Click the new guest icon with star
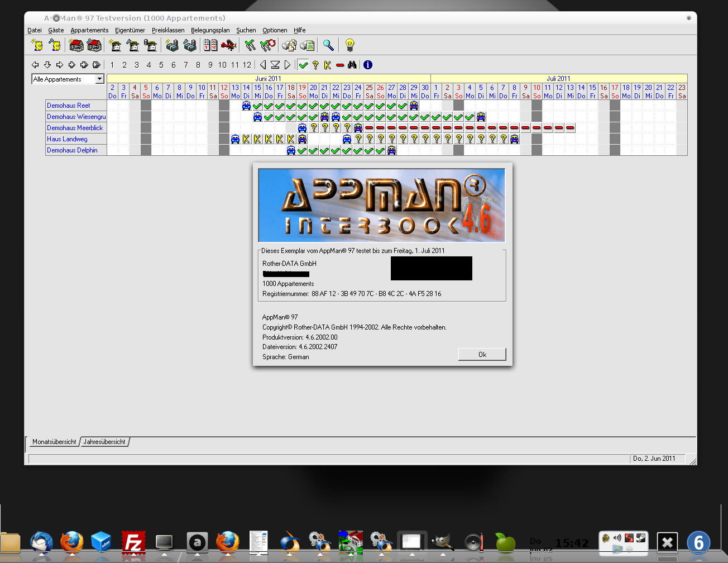The height and width of the screenshot is (563, 728). tap(38, 45)
